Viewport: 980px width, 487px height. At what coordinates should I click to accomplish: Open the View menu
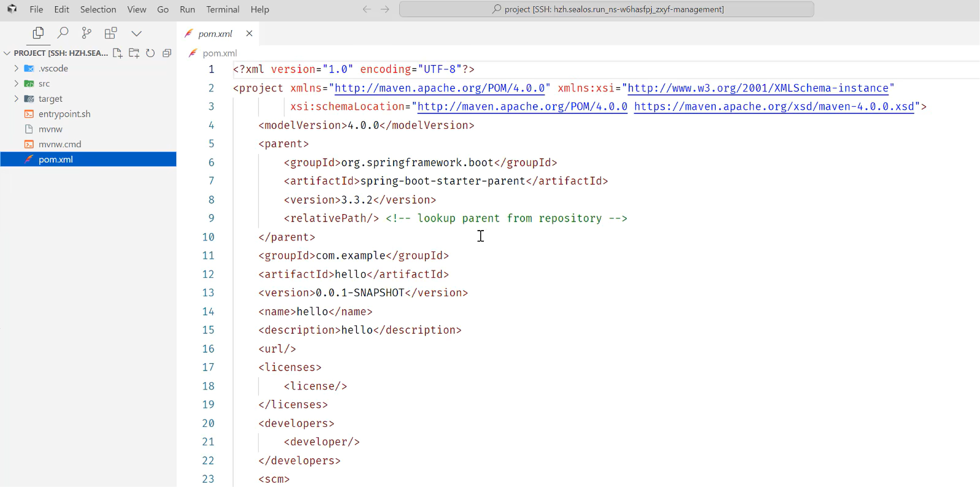pos(137,9)
